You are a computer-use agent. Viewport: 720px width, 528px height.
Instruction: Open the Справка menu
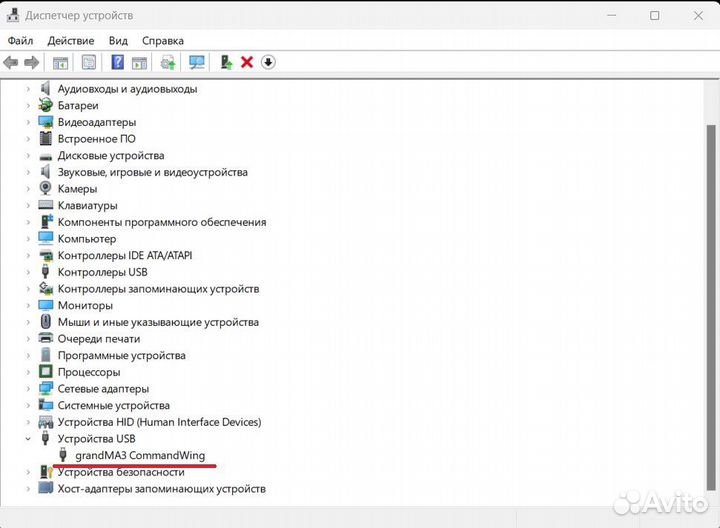[x=162, y=41]
